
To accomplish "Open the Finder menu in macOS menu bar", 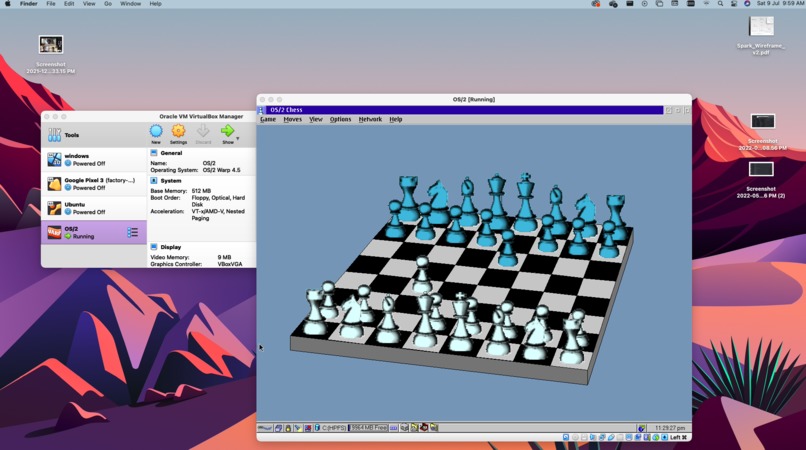I will tap(28, 4).
